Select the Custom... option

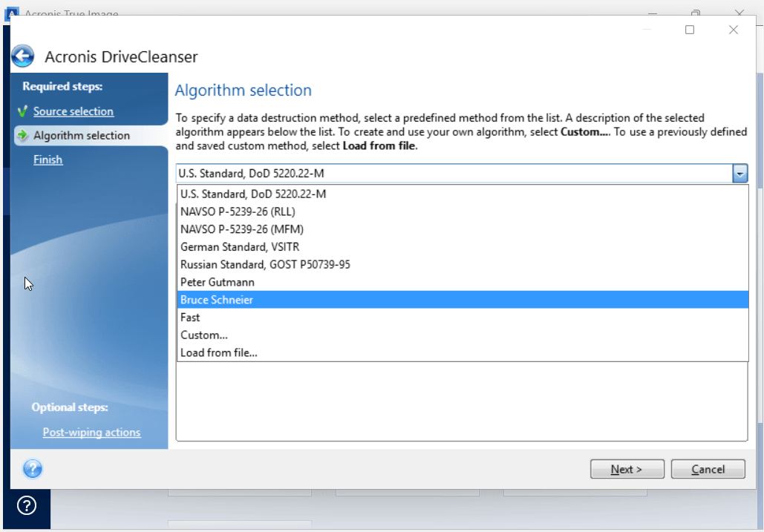point(463,335)
